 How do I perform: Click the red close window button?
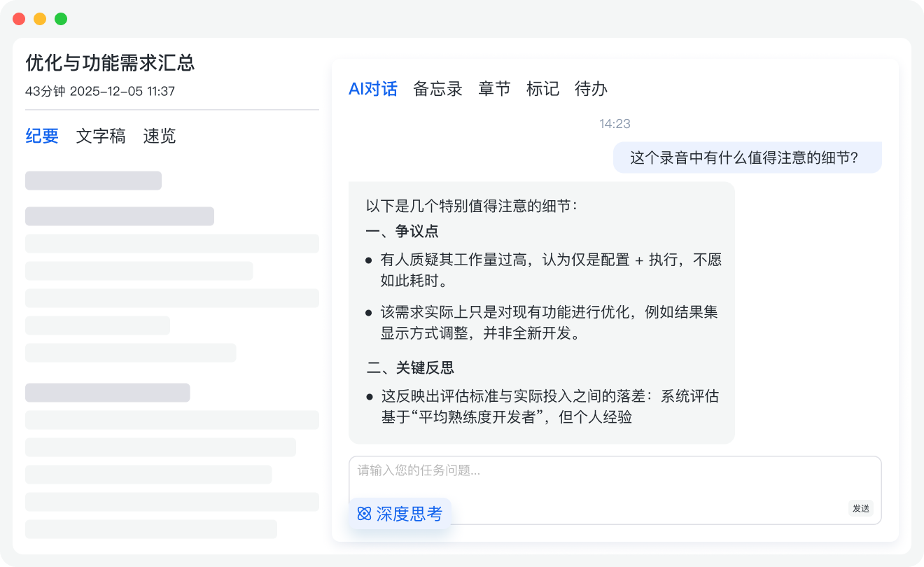coord(19,19)
